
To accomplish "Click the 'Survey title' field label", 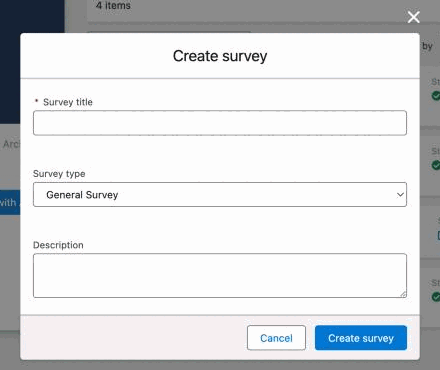I will 68,102.
